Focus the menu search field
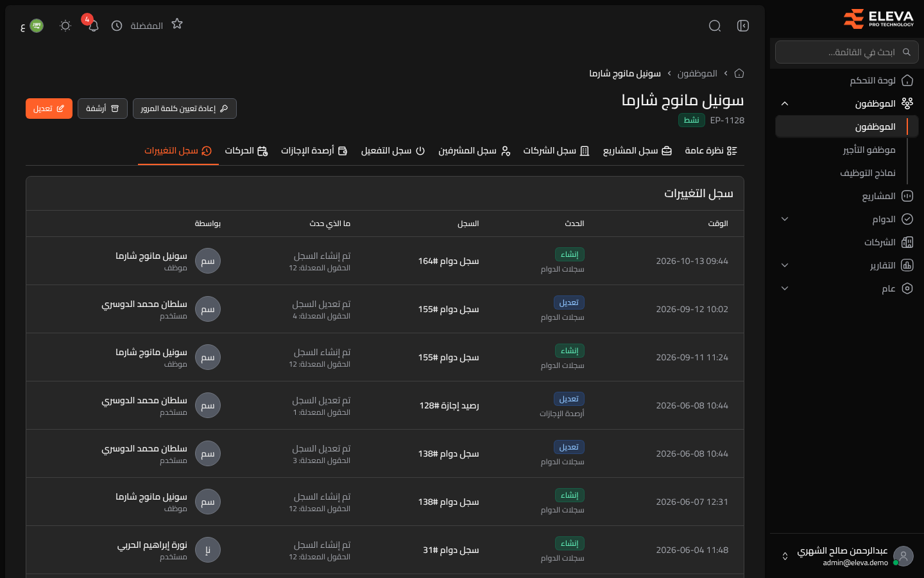Screen dimensions: 924x578 [x=847, y=52]
